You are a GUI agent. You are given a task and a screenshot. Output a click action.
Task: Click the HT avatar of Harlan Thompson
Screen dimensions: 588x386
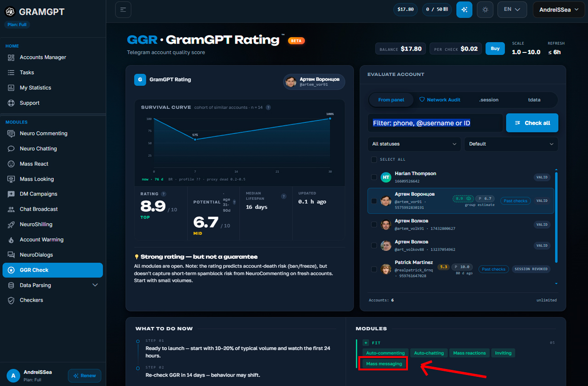[386, 177]
